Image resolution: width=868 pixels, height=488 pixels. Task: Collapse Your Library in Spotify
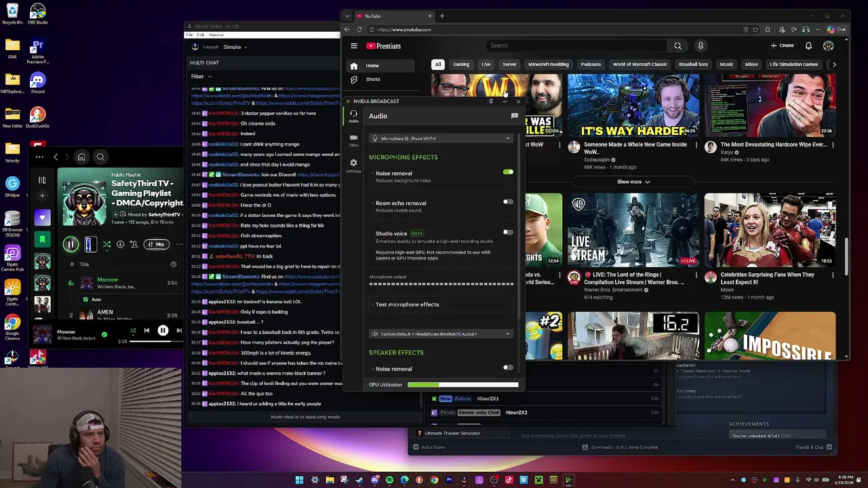click(x=42, y=180)
